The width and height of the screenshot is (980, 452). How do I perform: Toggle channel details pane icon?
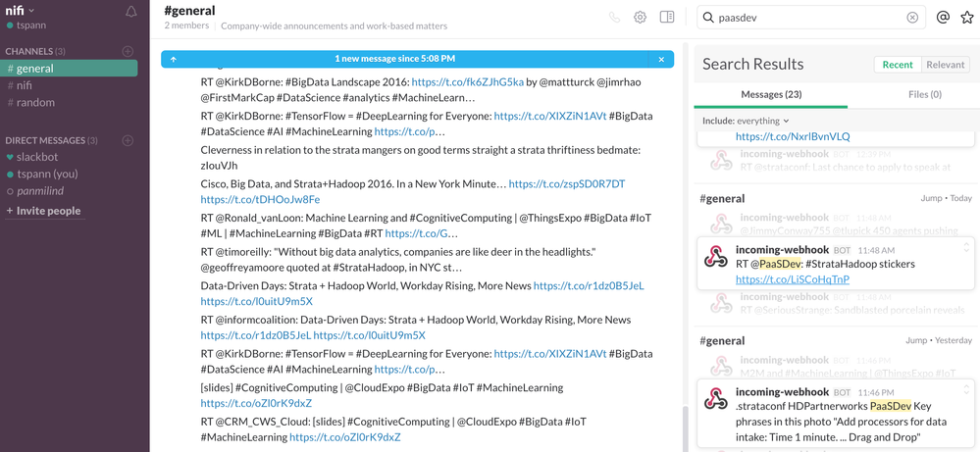[667, 18]
